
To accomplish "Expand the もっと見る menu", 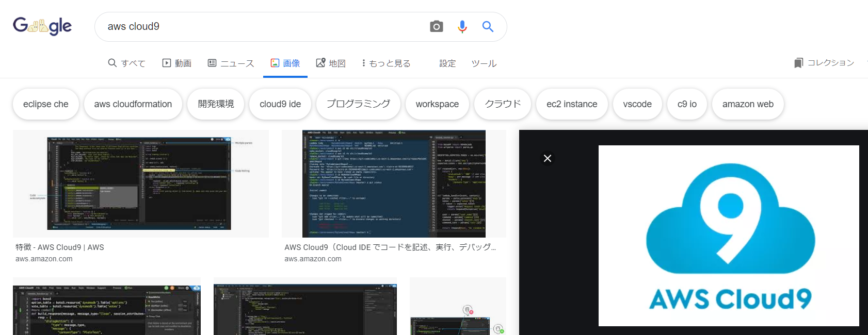I will (x=386, y=63).
